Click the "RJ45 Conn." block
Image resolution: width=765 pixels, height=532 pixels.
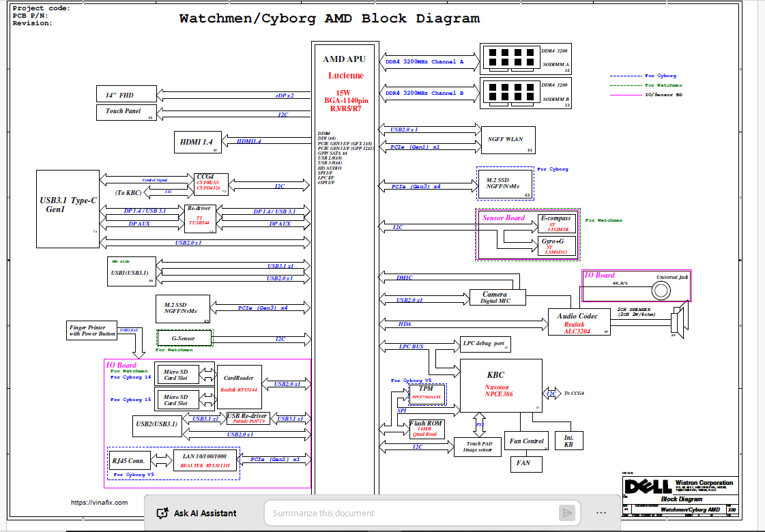click(x=129, y=461)
